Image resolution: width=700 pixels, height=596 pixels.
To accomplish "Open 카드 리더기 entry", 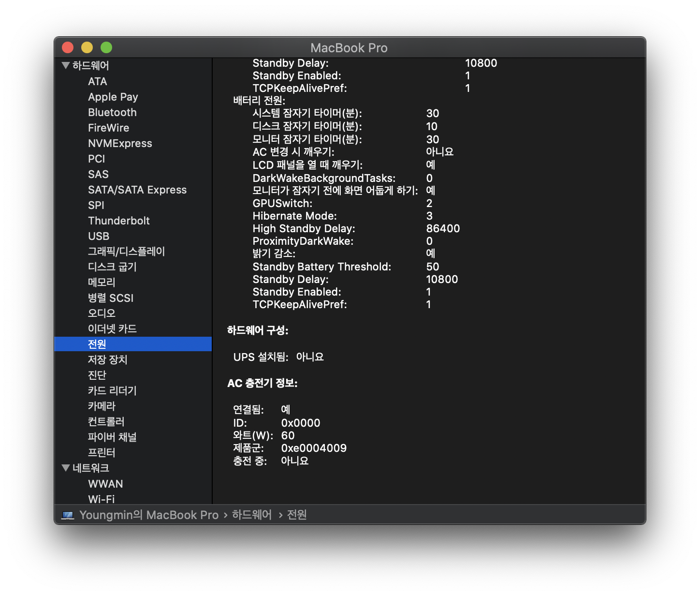I will (113, 391).
